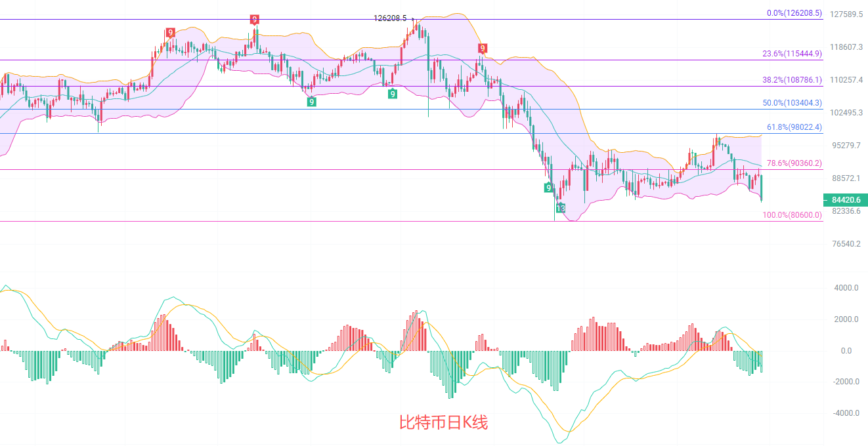Select the 0.0%(126208.5) Fibonacci label
Screen dimensions: 868x446
(x=794, y=13)
